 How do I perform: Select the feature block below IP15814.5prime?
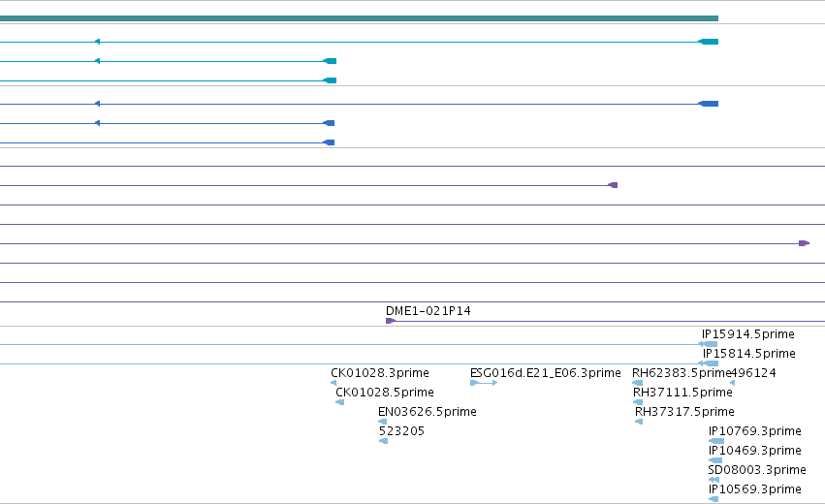(x=709, y=363)
